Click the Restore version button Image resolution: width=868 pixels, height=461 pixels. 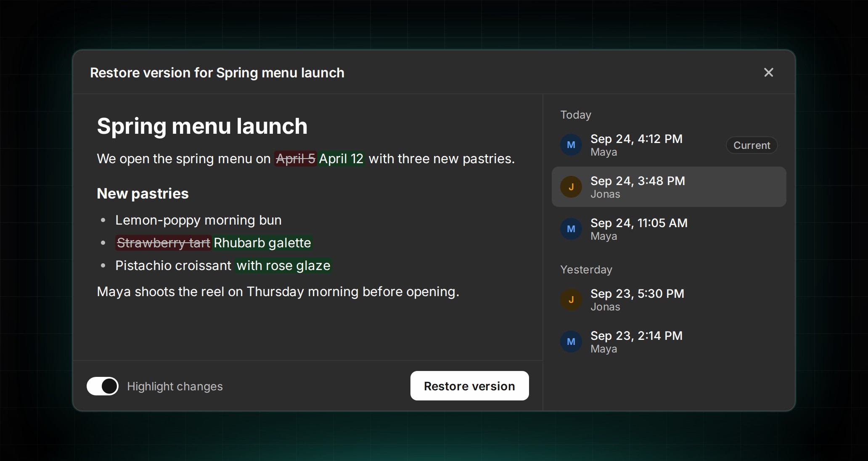pyautogui.click(x=469, y=386)
